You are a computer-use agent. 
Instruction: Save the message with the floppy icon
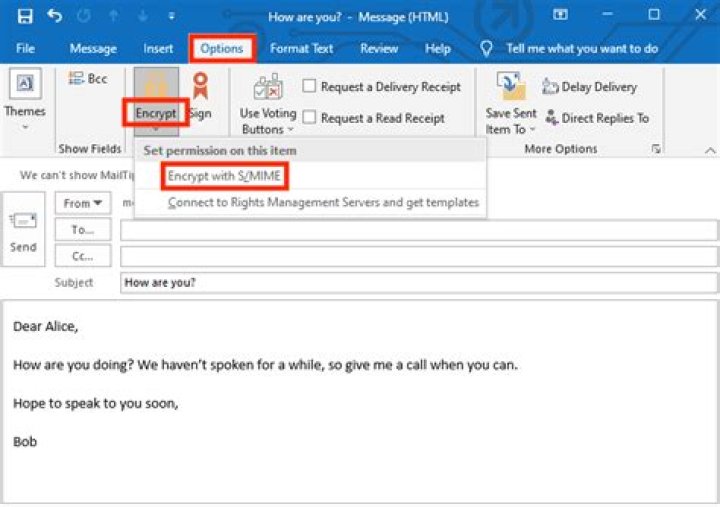[x=25, y=17]
